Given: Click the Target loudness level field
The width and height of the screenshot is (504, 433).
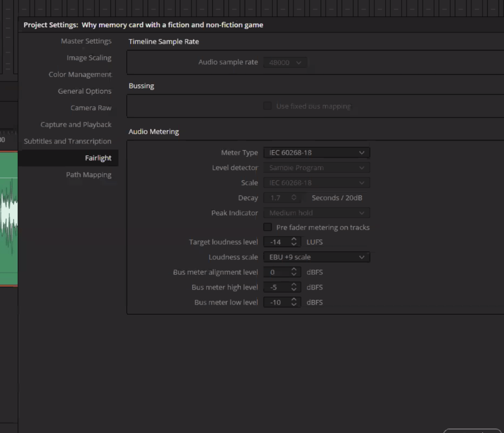Looking at the screenshot, I should (x=277, y=242).
